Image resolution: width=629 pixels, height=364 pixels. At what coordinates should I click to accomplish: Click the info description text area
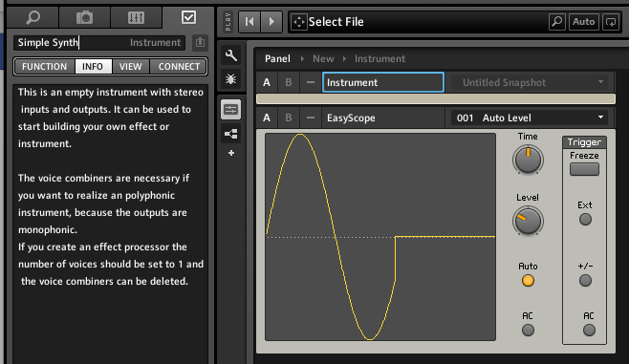(110, 224)
